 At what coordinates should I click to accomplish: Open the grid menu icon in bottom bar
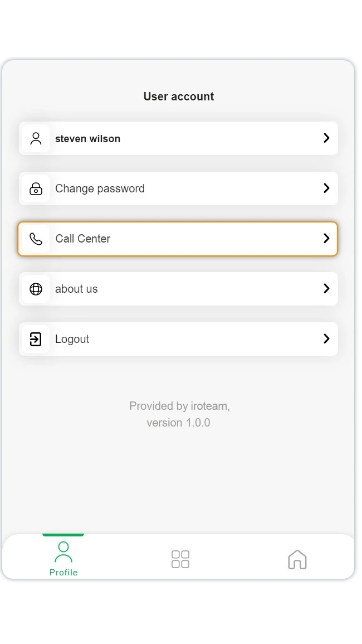tap(180, 559)
